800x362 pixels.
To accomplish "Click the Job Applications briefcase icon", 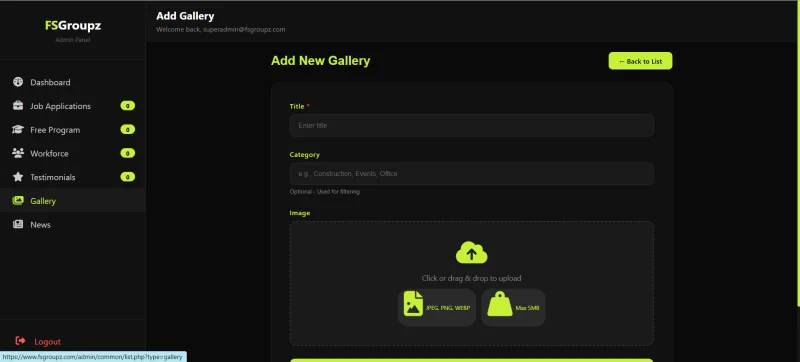I will coord(18,106).
